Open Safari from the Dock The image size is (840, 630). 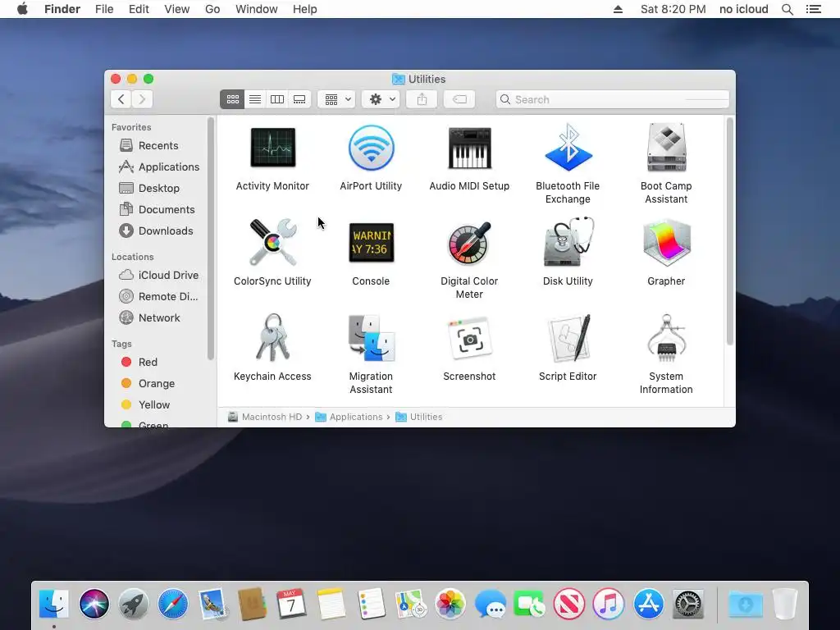[173, 604]
